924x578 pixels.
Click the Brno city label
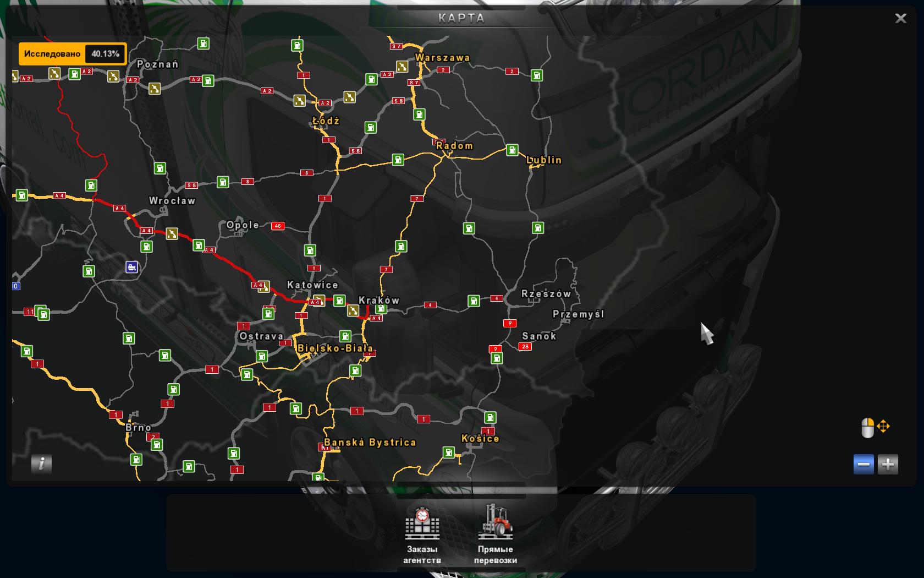pos(138,428)
